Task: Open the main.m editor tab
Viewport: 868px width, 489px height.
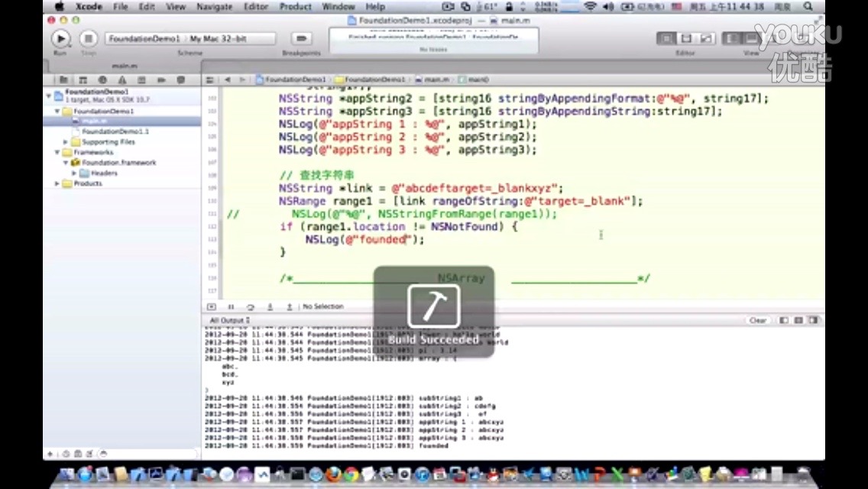Action: pyautogui.click(x=125, y=66)
